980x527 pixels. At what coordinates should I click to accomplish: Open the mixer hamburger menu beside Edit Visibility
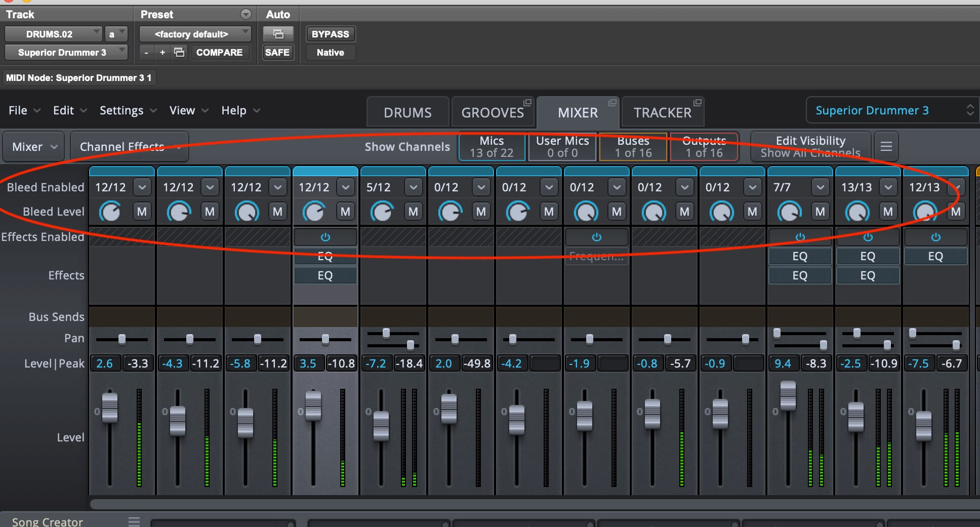(886, 146)
